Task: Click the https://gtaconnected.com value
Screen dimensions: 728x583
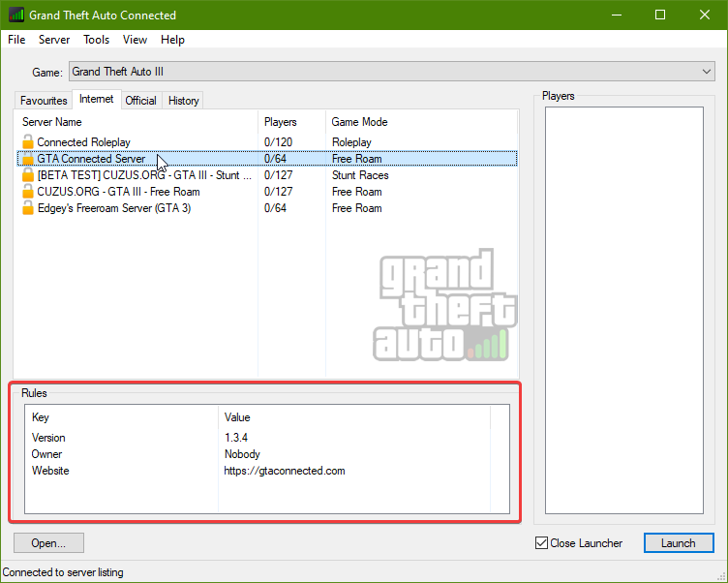Action: click(x=285, y=471)
